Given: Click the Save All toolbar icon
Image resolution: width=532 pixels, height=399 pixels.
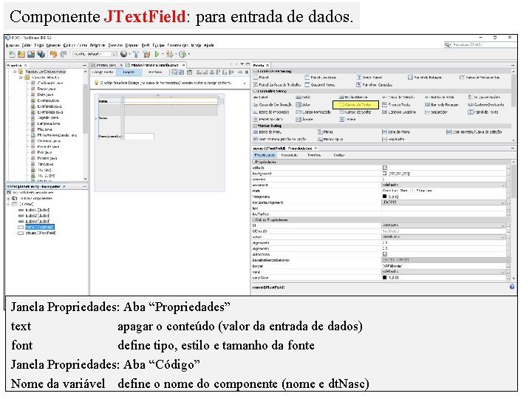Looking at the screenshot, I should 41,54.
